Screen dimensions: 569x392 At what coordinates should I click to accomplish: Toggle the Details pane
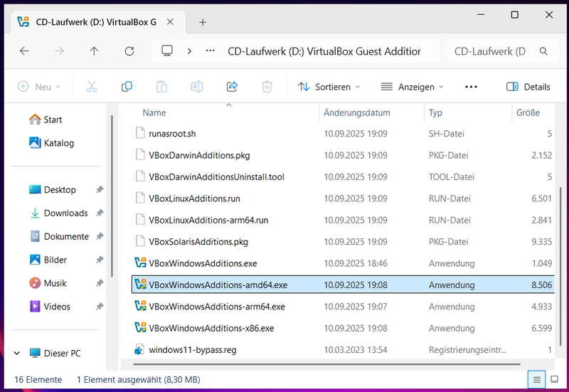[x=528, y=87]
